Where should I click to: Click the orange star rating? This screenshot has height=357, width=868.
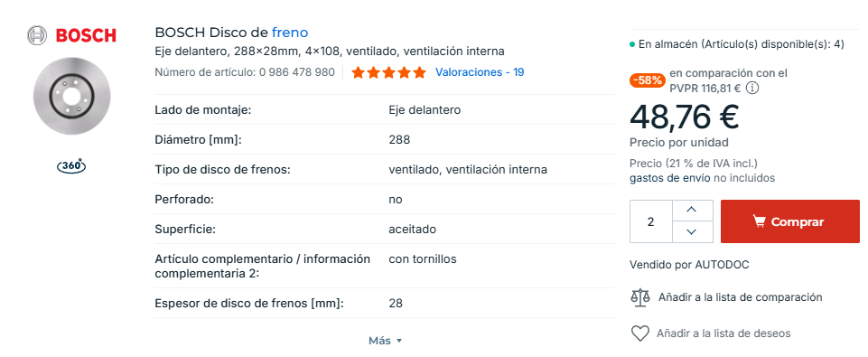click(388, 72)
